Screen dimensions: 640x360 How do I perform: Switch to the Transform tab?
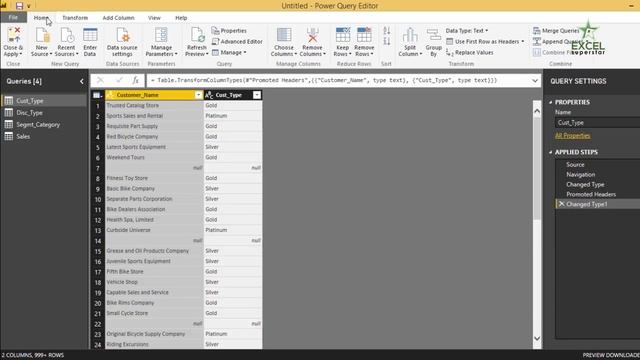[75, 18]
